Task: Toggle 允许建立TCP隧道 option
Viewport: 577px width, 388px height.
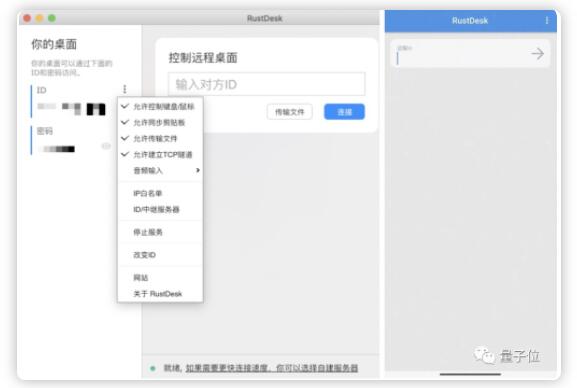Action: 160,154
